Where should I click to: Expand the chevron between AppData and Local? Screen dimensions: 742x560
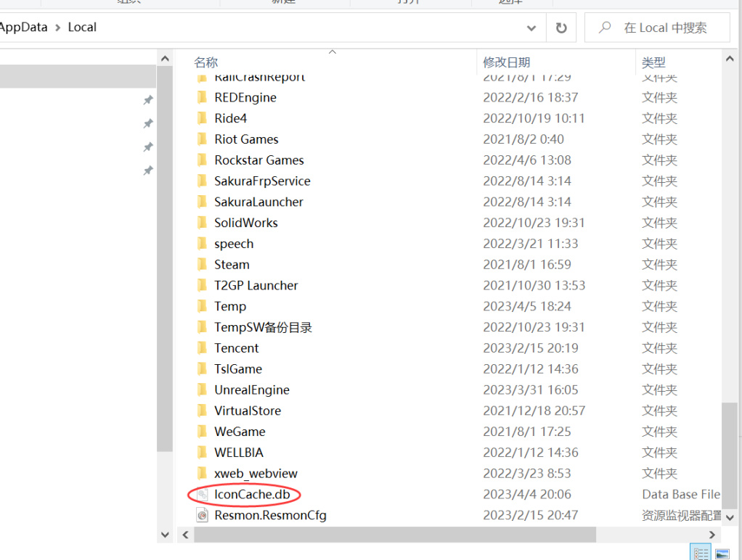tap(58, 28)
